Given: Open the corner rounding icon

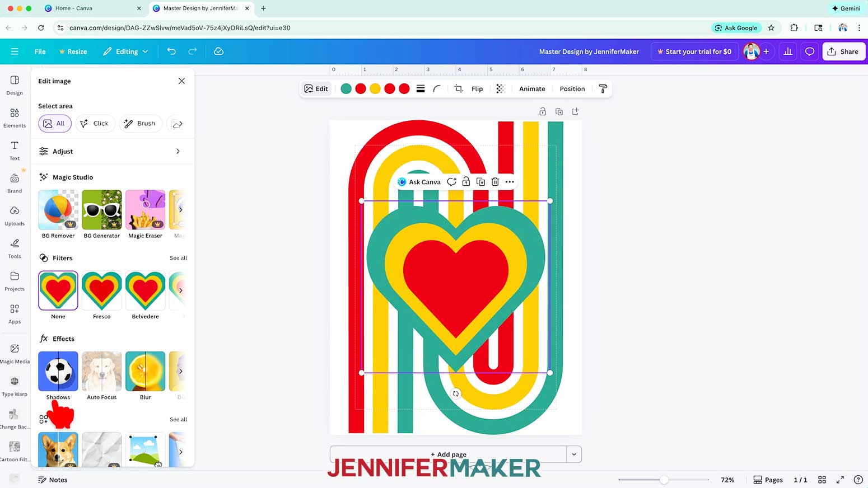Looking at the screenshot, I should click(x=437, y=89).
